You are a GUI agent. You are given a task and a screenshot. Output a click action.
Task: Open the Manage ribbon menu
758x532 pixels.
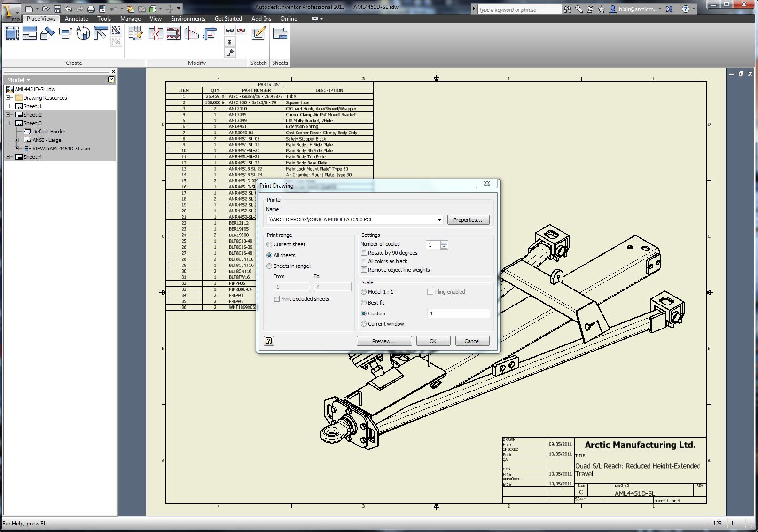click(x=130, y=18)
